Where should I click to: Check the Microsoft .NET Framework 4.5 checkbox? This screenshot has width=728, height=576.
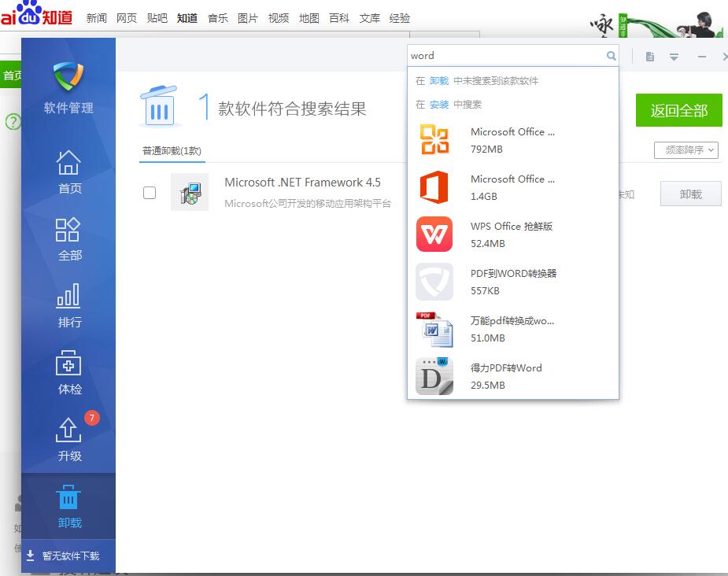pos(150,193)
